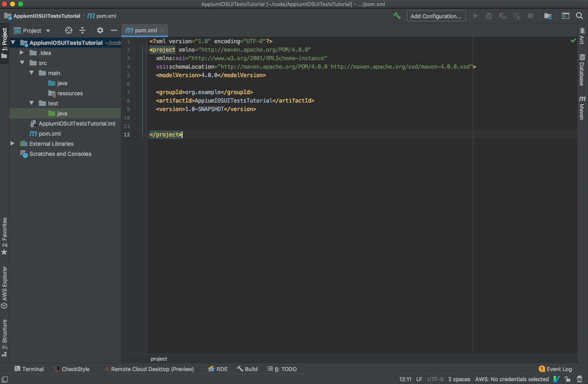Click the Profiler run icon
The width and height of the screenshot is (588, 384).
516,16
